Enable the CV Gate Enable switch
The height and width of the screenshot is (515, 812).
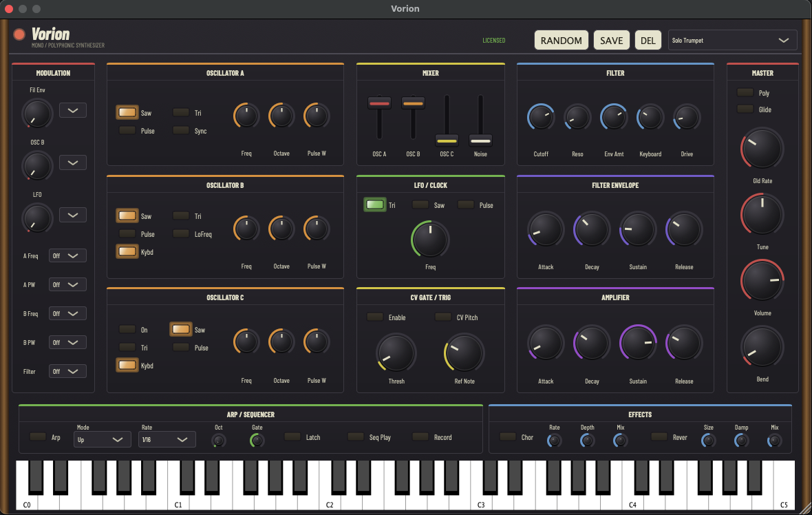tap(375, 317)
